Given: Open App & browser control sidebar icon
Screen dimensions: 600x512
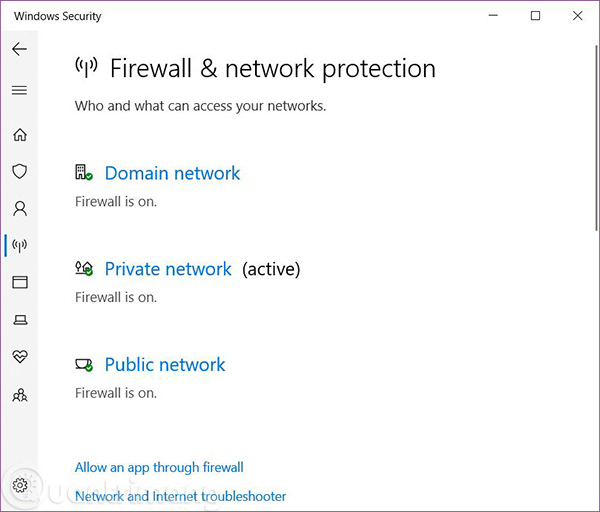Looking at the screenshot, I should tap(20, 282).
